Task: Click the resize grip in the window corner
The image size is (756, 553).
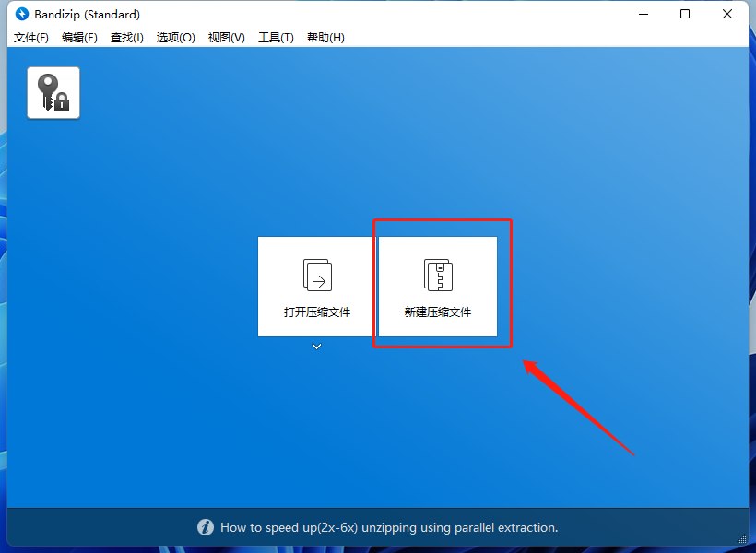Action: [742, 540]
